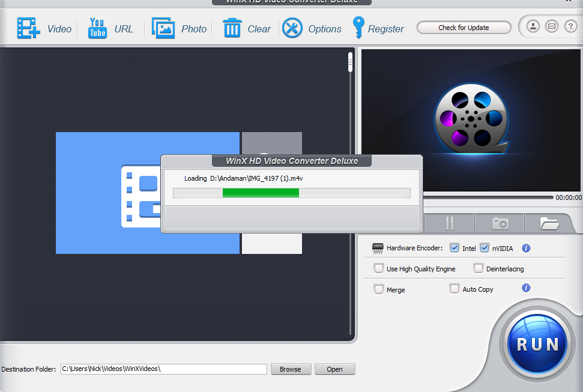Open the help question mark icon

[x=571, y=26]
